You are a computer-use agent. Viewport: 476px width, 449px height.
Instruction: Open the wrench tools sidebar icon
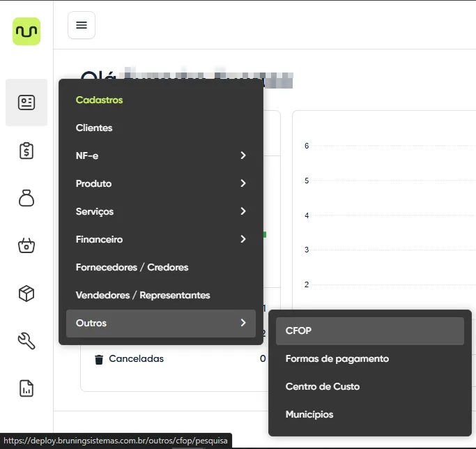pyautogui.click(x=26, y=340)
